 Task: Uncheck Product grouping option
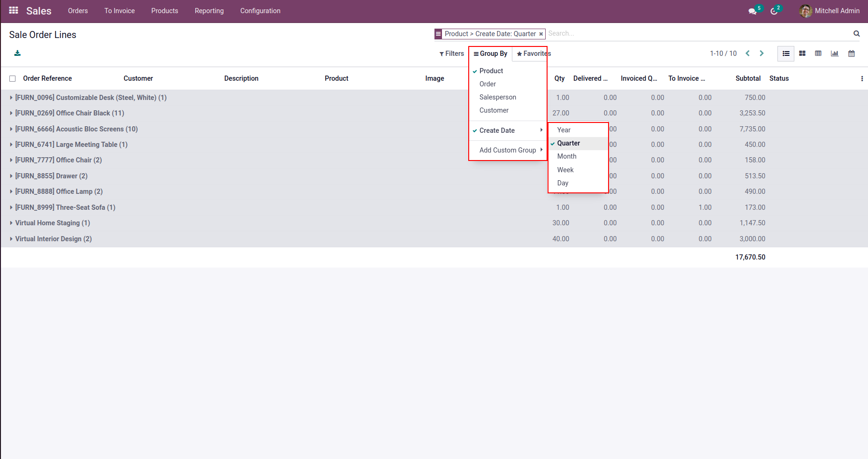[491, 71]
